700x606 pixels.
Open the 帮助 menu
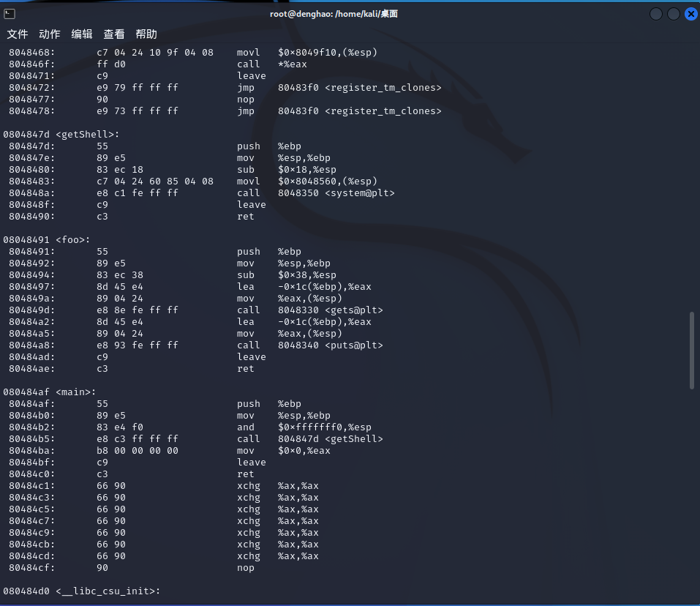(x=146, y=34)
